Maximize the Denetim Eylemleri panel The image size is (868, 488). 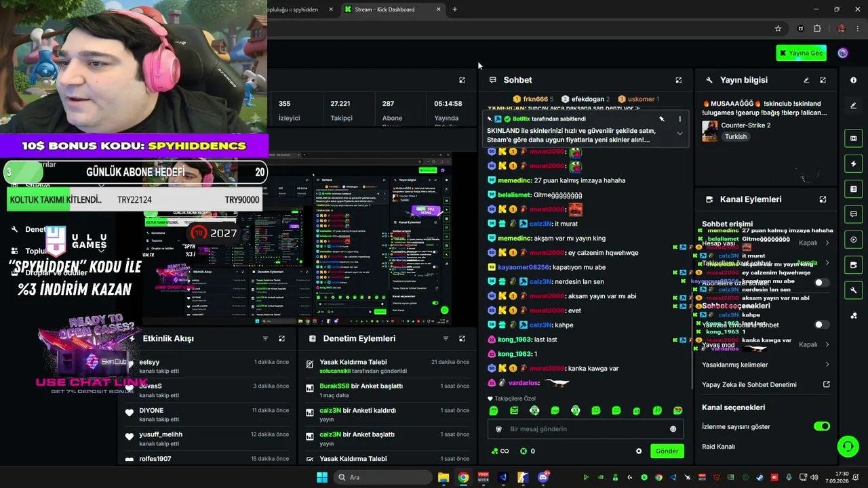462,338
